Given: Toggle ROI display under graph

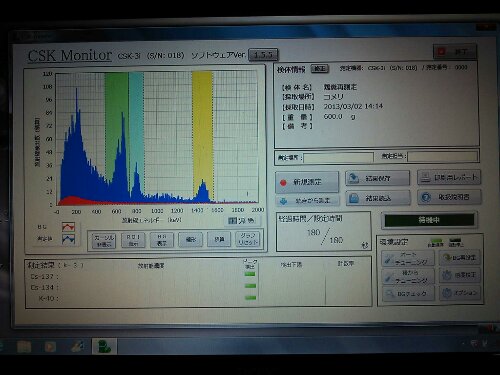Looking at the screenshot, I should (x=133, y=240).
